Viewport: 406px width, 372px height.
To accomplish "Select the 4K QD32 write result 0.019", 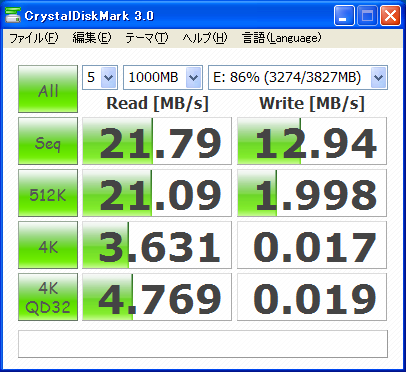I will pyautogui.click(x=312, y=297).
